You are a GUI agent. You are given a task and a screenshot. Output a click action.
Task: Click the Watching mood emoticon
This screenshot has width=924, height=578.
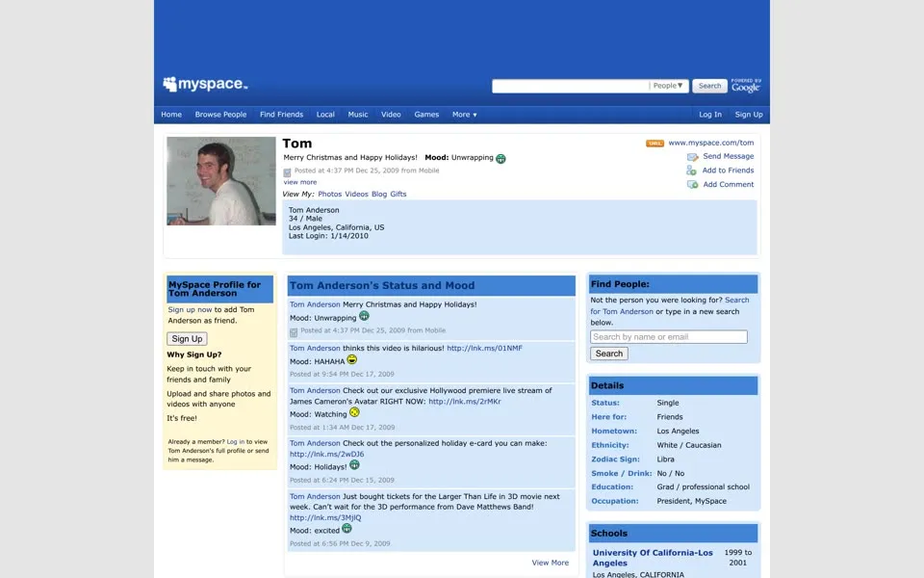tap(354, 412)
